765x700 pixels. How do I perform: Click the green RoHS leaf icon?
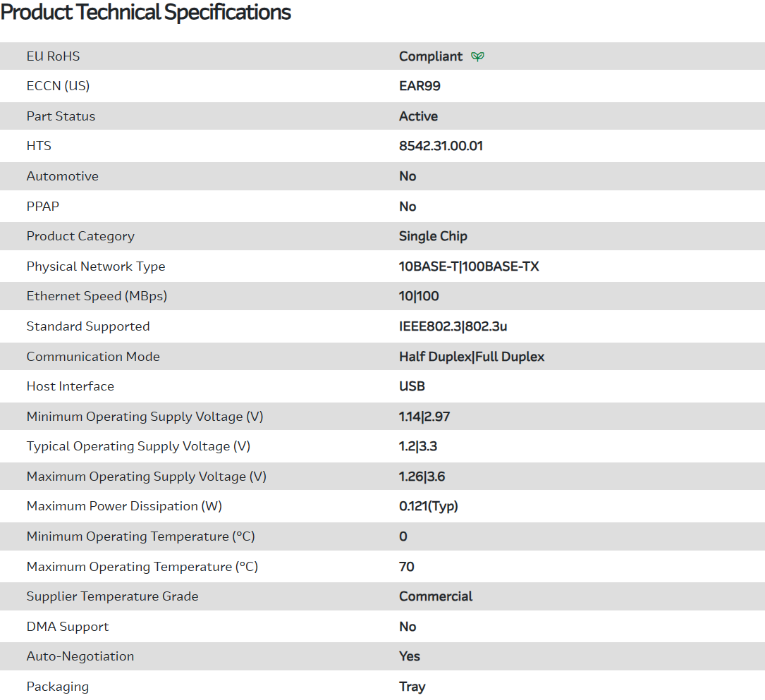[x=478, y=56]
